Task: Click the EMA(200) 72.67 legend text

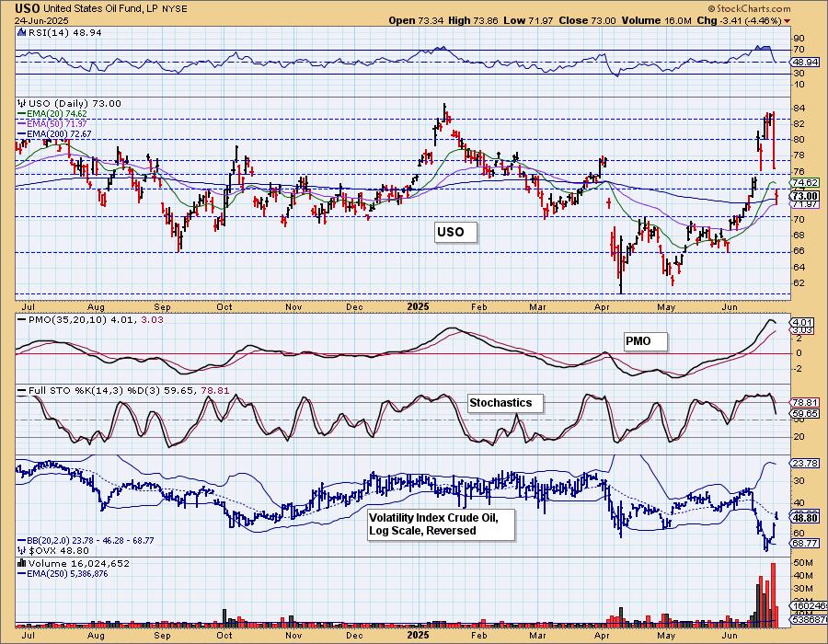Action: (60, 134)
